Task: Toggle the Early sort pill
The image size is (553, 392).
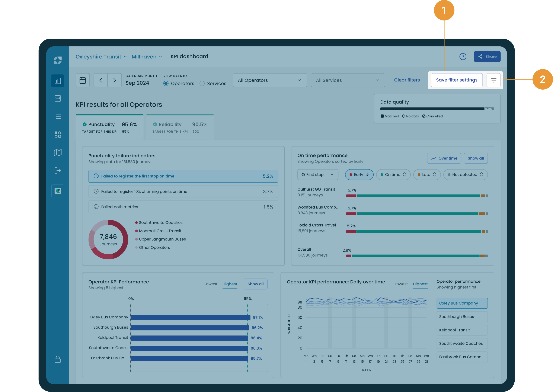Action: coord(359,174)
